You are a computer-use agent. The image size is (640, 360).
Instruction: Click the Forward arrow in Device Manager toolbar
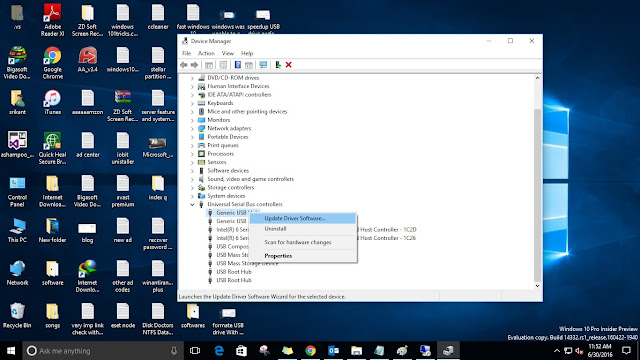[x=194, y=65]
